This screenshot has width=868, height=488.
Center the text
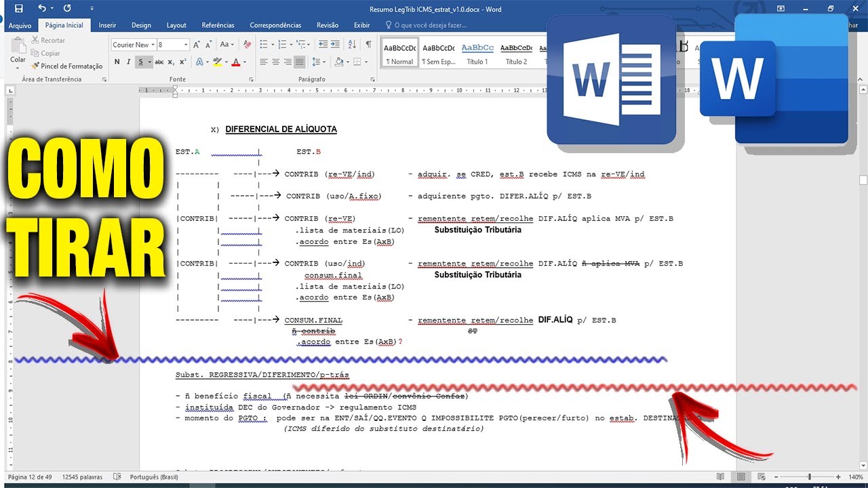pos(275,62)
